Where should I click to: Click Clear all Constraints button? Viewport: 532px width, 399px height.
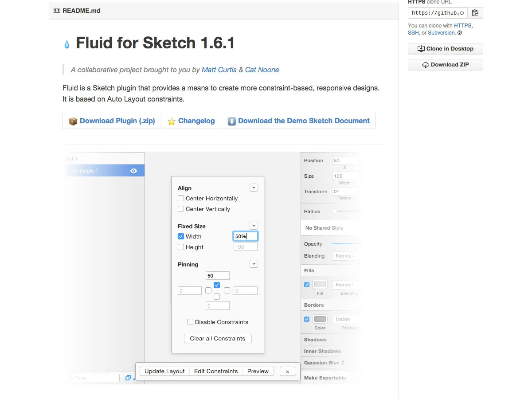pos(218,338)
